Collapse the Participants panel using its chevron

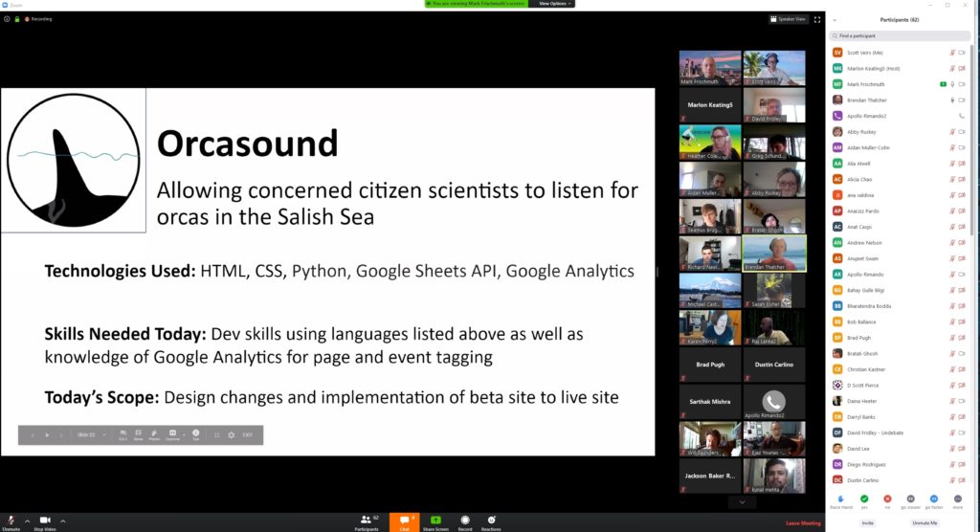click(835, 20)
